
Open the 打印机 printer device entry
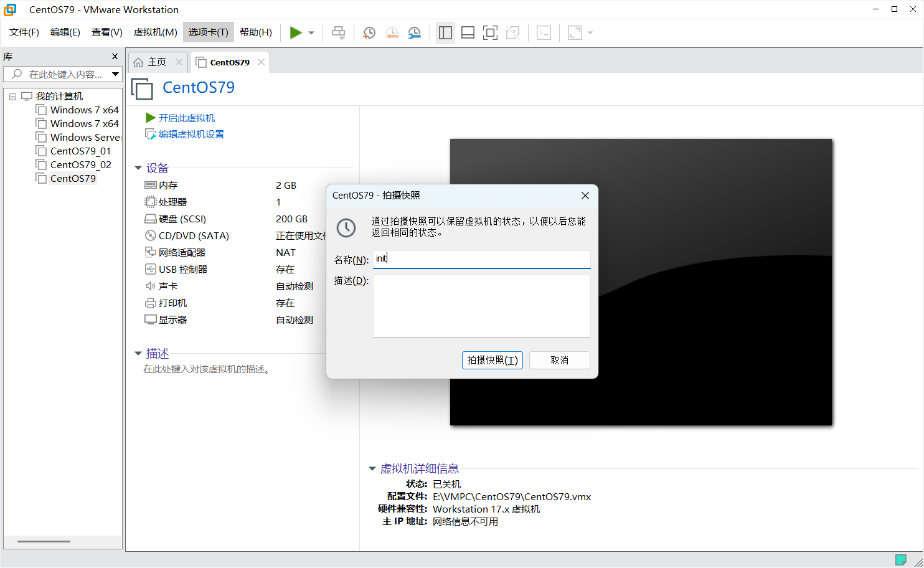coord(166,303)
